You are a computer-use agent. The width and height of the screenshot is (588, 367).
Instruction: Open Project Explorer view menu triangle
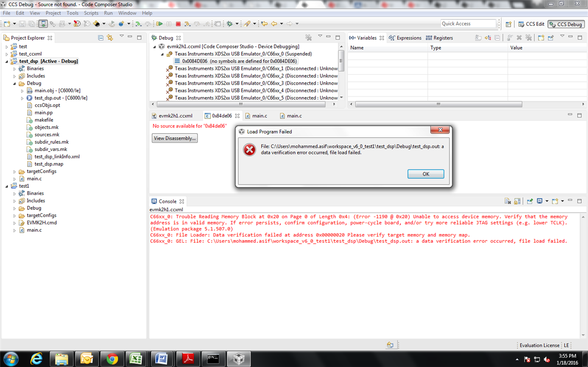pos(121,36)
